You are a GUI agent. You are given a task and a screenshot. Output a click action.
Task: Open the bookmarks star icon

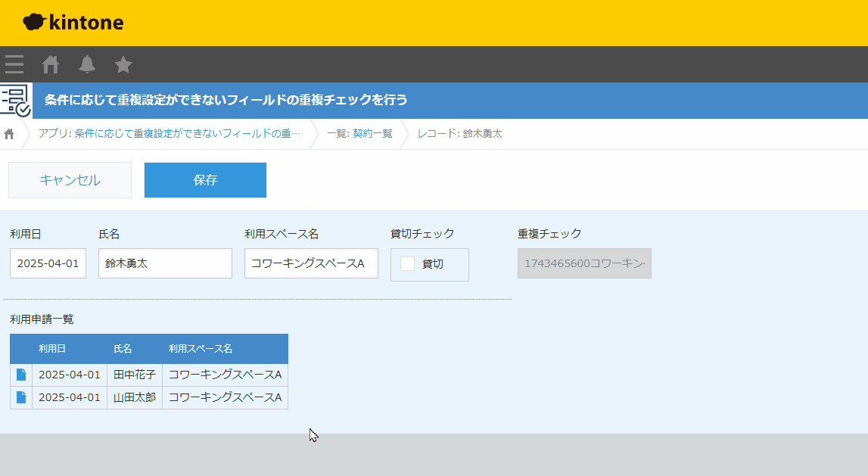pyautogui.click(x=123, y=64)
